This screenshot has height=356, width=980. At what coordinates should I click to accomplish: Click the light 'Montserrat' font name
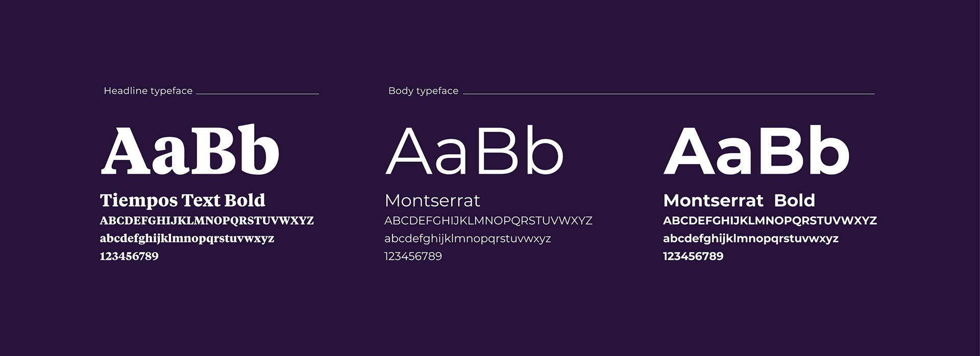coord(432,201)
